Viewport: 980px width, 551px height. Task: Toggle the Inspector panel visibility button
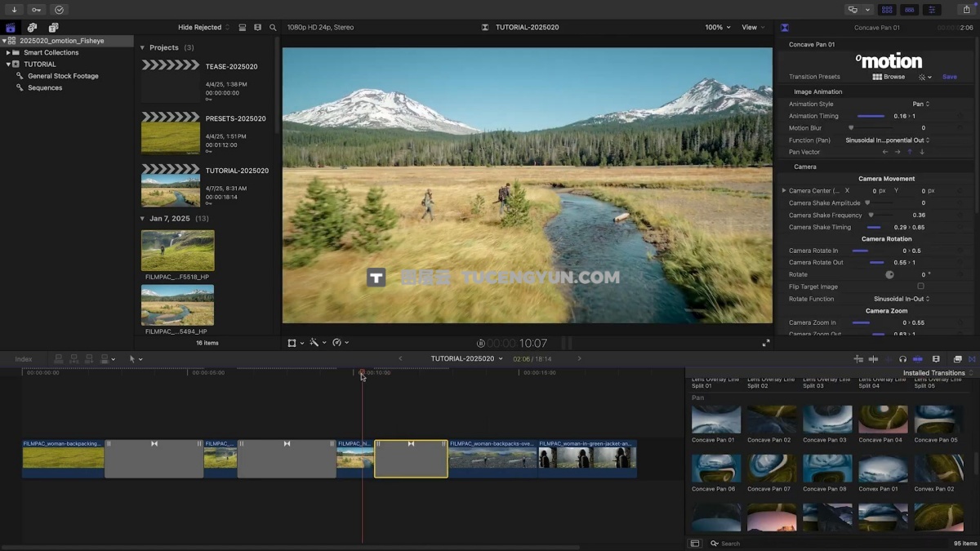932,10
